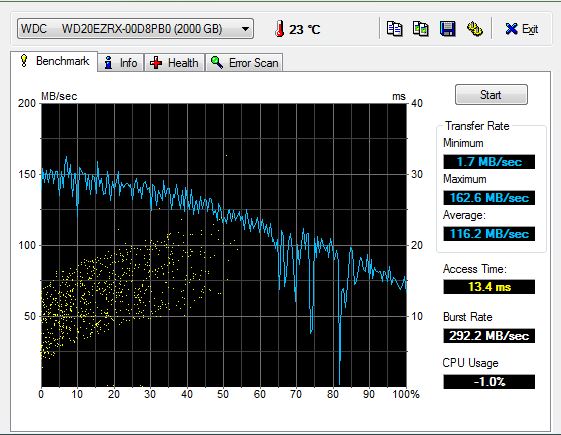The image size is (561, 435).
Task: Open the options wrench icon
Action: pos(475,29)
